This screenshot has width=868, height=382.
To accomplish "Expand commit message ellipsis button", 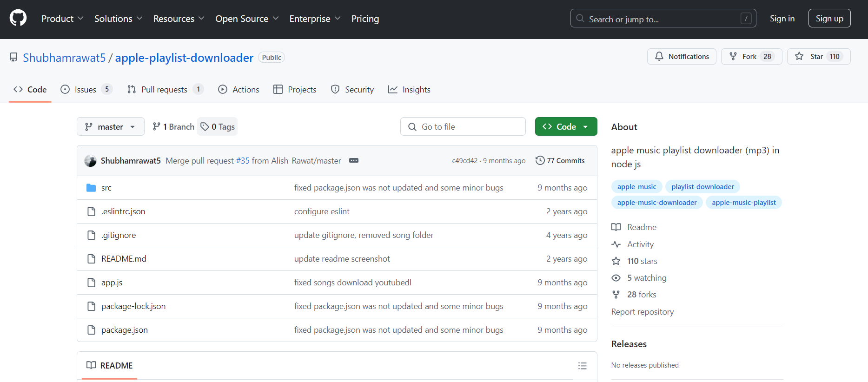I will pos(354,160).
